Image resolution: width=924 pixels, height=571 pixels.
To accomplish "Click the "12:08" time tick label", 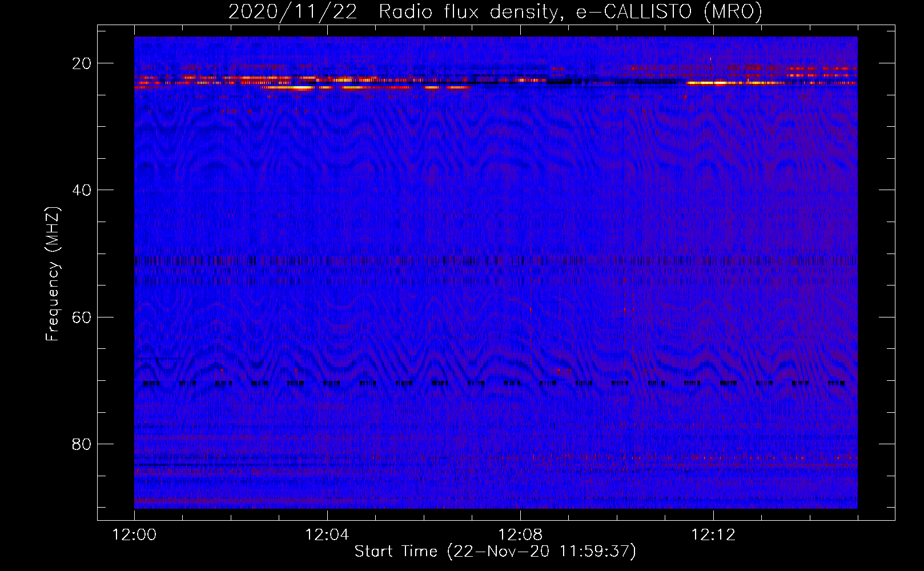I will (x=520, y=535).
